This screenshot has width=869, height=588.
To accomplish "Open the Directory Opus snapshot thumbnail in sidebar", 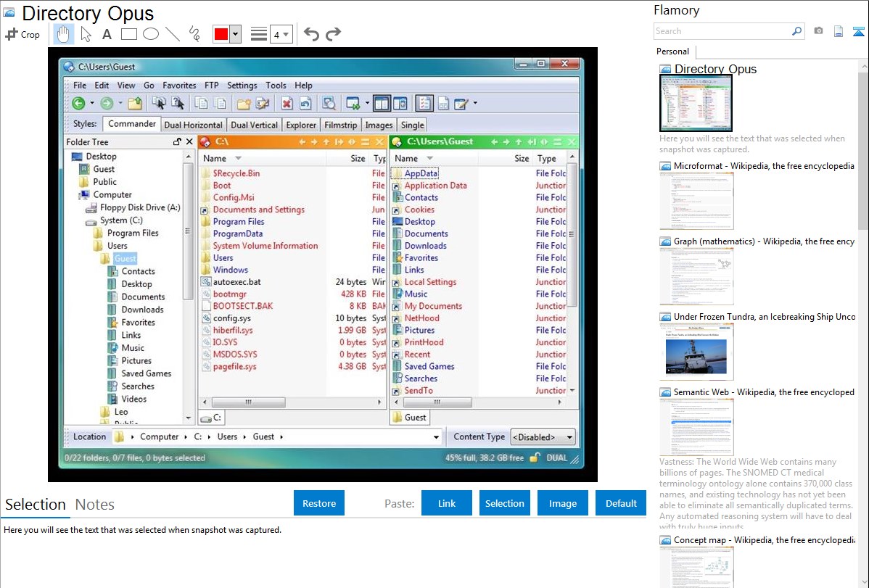I will point(696,103).
